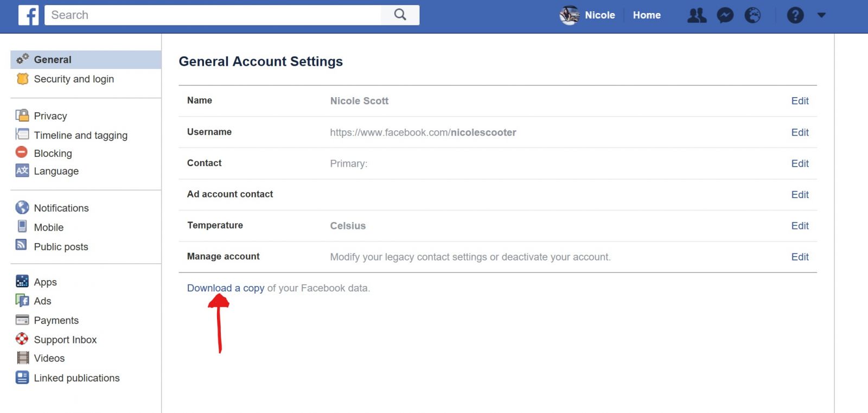Click the Privacy padlock icon

click(22, 115)
